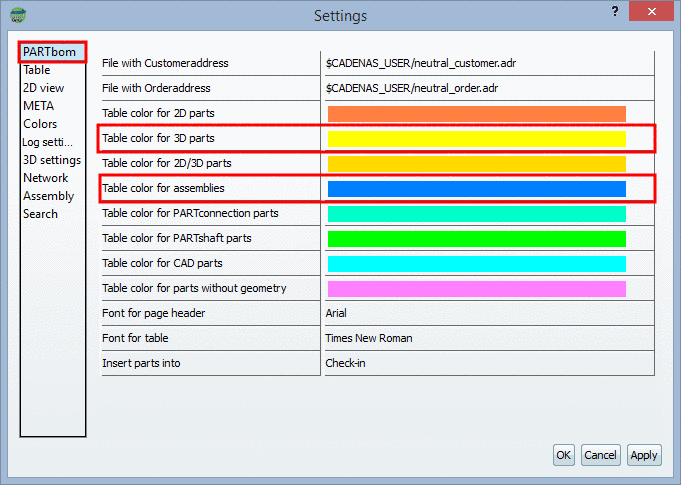Viewport: 681px width, 485px height.
Task: Click the Apply button
Action: [644, 455]
